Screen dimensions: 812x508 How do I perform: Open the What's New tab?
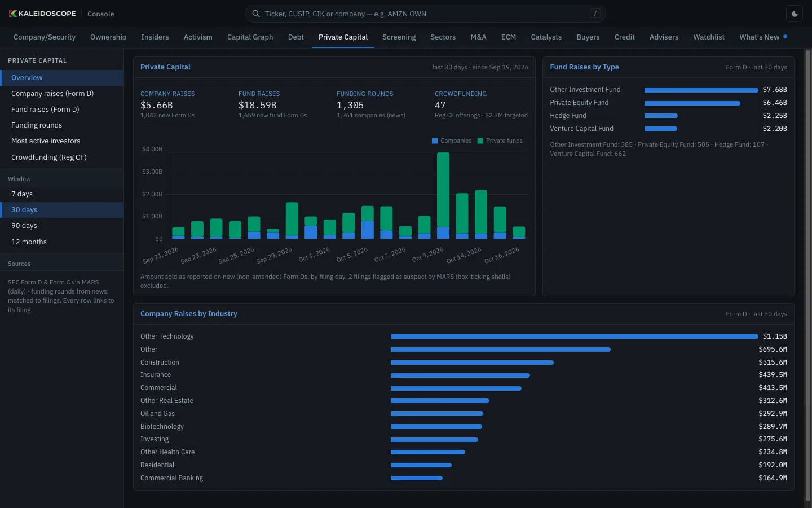pos(764,37)
